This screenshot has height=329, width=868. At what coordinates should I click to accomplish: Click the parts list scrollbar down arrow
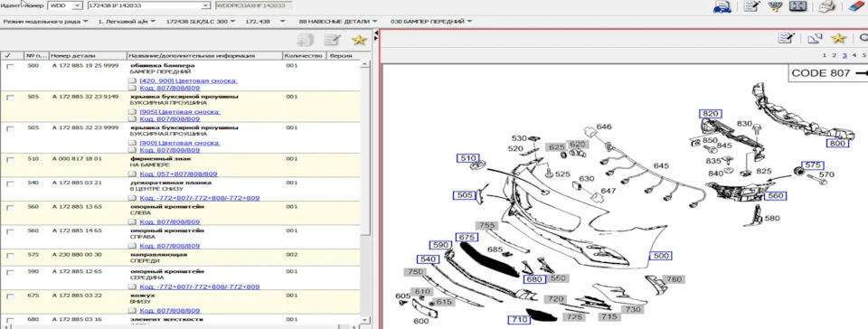364,320
